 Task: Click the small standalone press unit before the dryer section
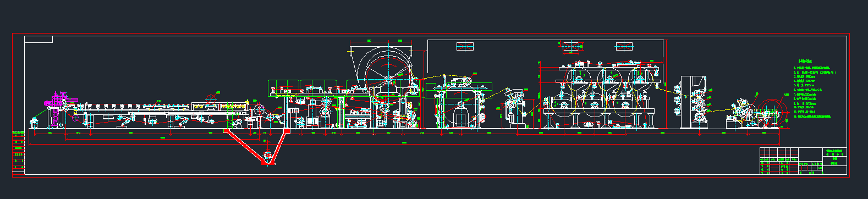516,108
